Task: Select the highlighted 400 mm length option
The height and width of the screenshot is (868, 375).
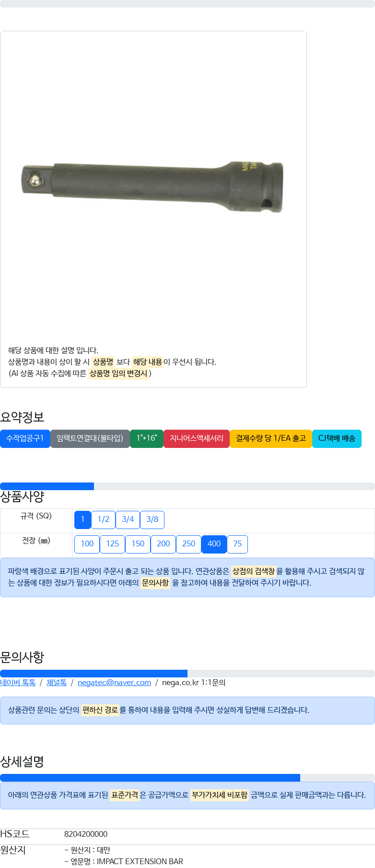Action: (x=214, y=544)
